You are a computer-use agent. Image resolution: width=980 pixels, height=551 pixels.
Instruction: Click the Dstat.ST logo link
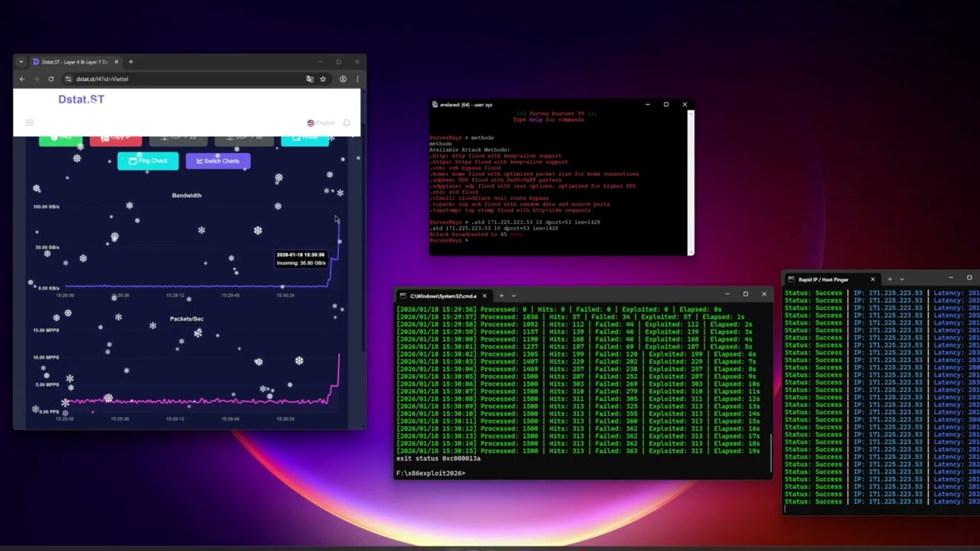tap(81, 99)
